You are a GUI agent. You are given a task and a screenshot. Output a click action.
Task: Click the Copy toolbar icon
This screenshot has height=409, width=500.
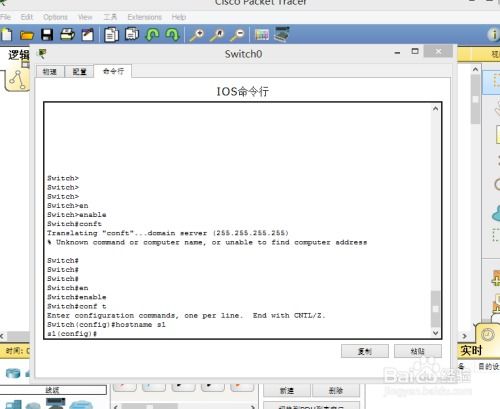(111, 35)
